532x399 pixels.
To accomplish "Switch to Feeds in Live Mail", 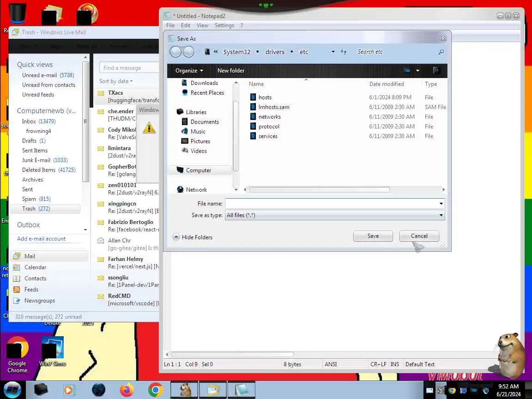I will point(31,290).
